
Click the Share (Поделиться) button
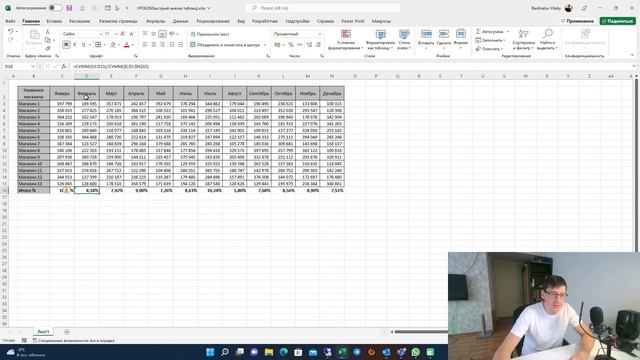(x=618, y=21)
